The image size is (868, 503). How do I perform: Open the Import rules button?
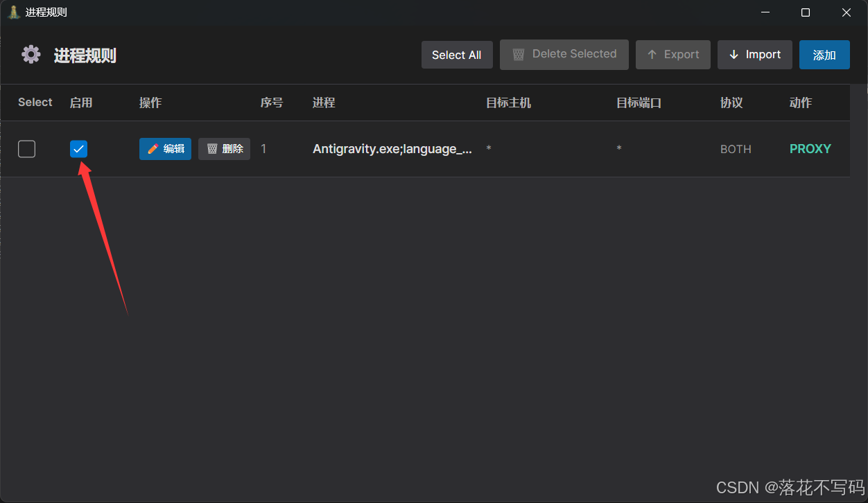(755, 54)
